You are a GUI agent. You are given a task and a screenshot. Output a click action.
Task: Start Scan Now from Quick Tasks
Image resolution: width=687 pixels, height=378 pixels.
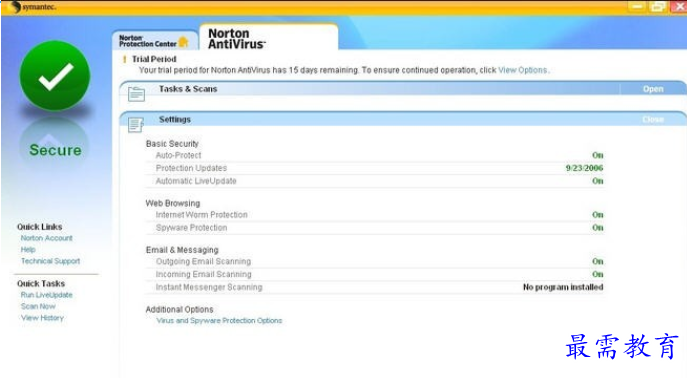pos(38,307)
